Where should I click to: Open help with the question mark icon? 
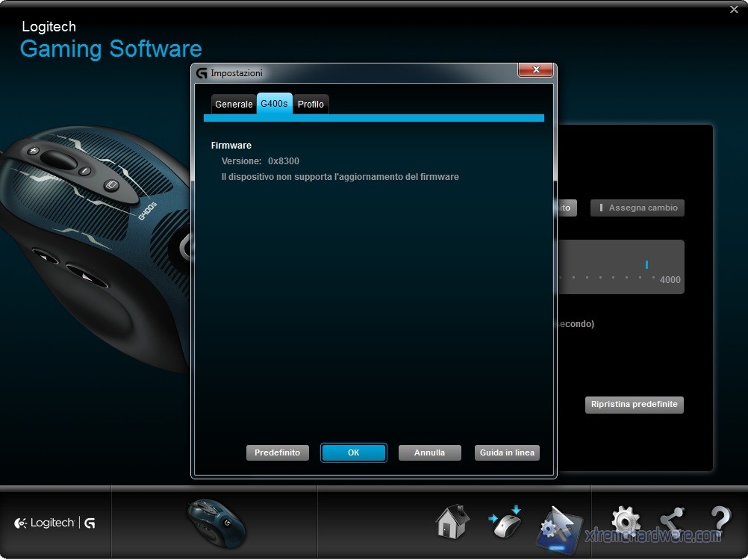(720, 521)
